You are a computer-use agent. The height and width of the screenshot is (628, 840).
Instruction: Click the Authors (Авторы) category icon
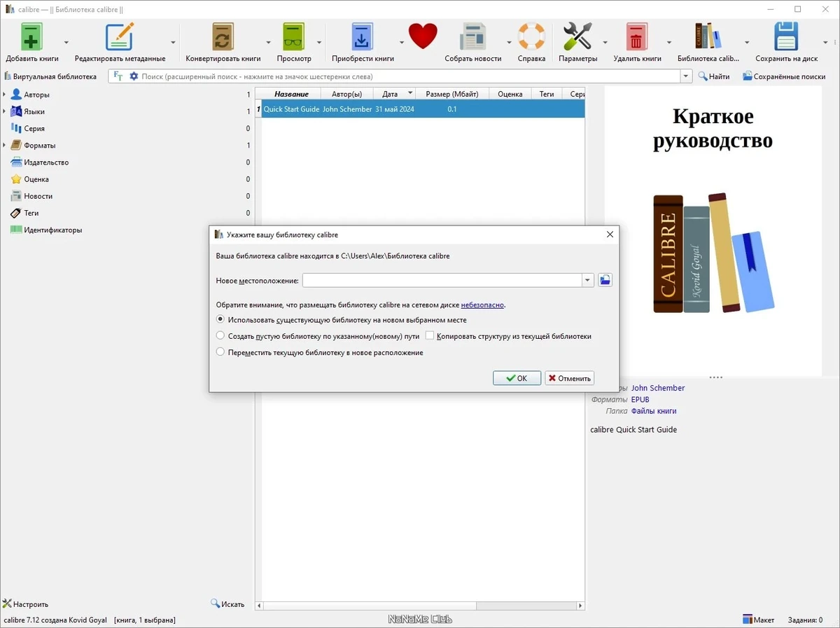(16, 95)
